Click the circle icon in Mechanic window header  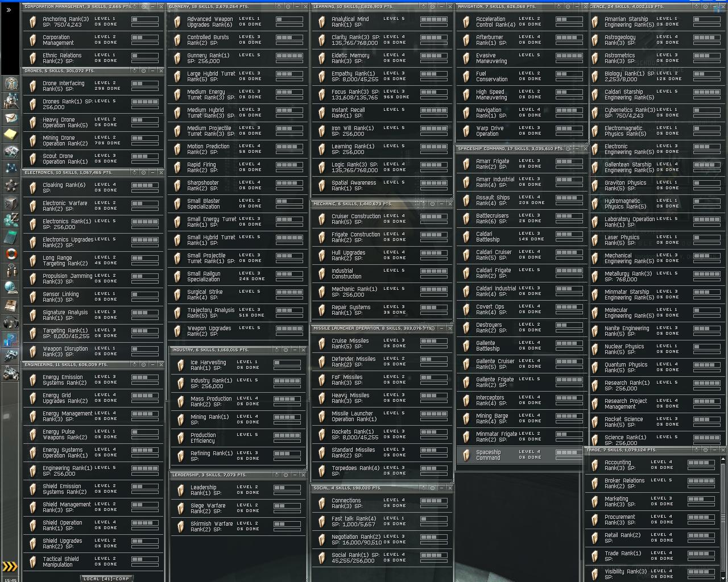tap(432, 204)
